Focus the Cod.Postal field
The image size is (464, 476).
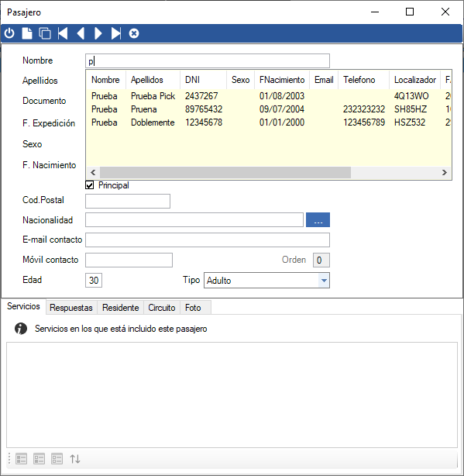pos(128,202)
